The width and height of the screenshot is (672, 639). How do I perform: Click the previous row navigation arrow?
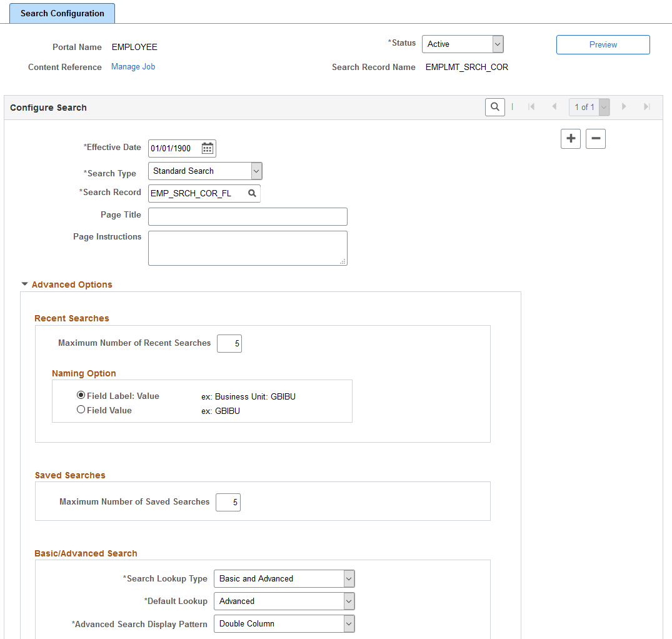tap(554, 106)
